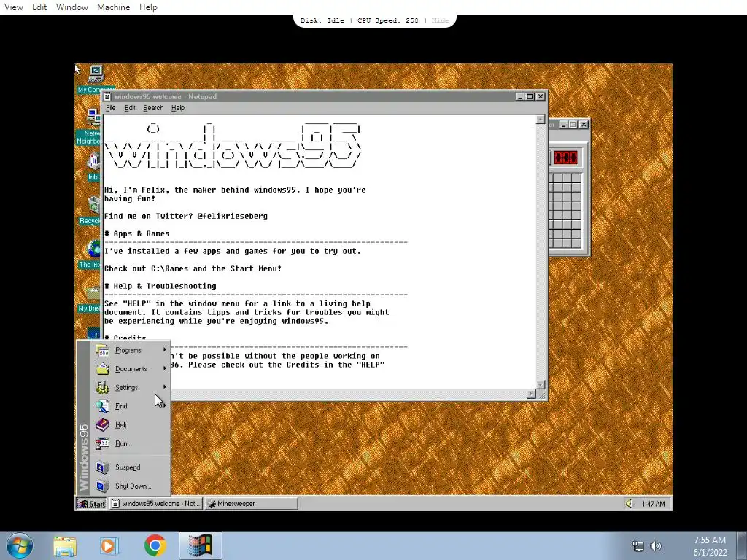Screen dimensions: 747x560
Task: Open Help from the Start menu
Action: click(x=130, y=425)
